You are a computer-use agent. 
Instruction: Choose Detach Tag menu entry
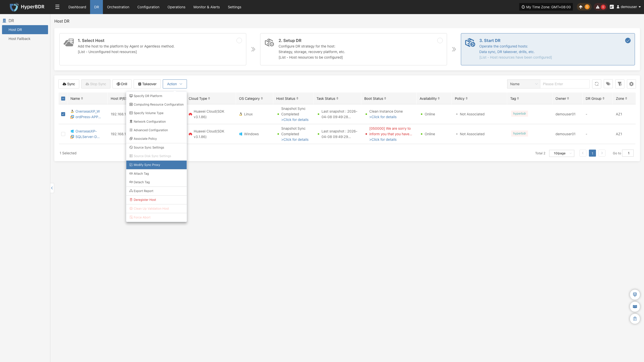[x=156, y=182]
